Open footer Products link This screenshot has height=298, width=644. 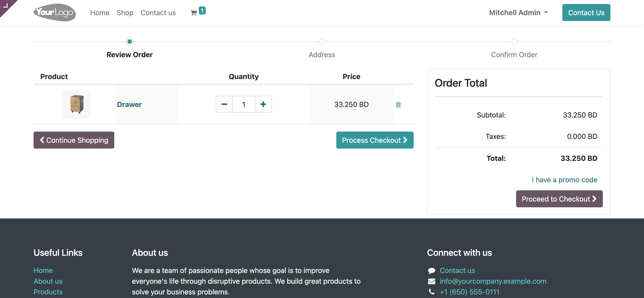coord(48,292)
